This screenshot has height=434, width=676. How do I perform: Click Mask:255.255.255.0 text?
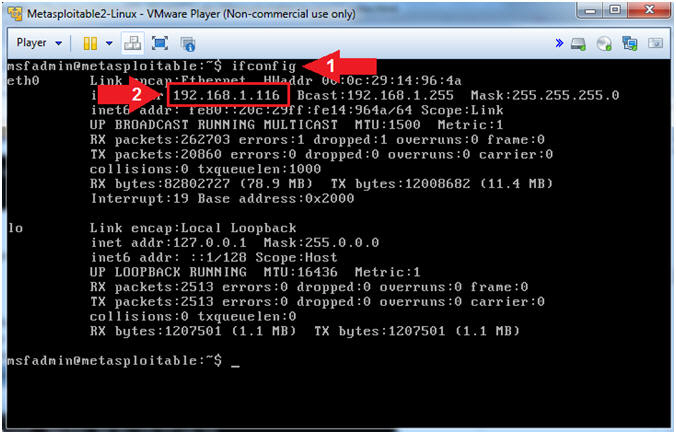pyautogui.click(x=545, y=95)
